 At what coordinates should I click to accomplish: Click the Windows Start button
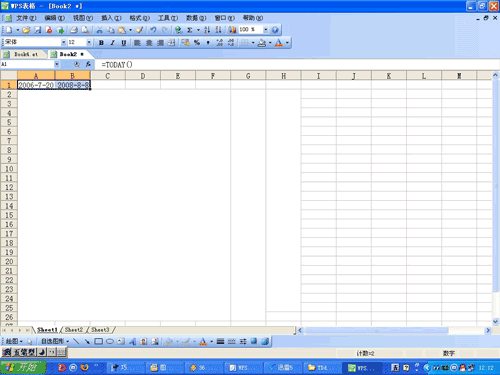click(23, 367)
